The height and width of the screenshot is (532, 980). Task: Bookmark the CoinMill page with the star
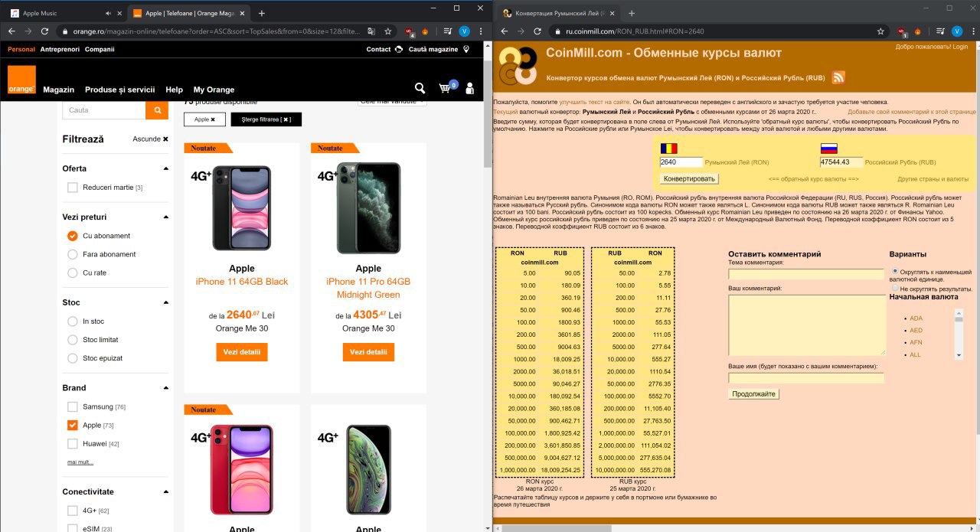click(880, 31)
